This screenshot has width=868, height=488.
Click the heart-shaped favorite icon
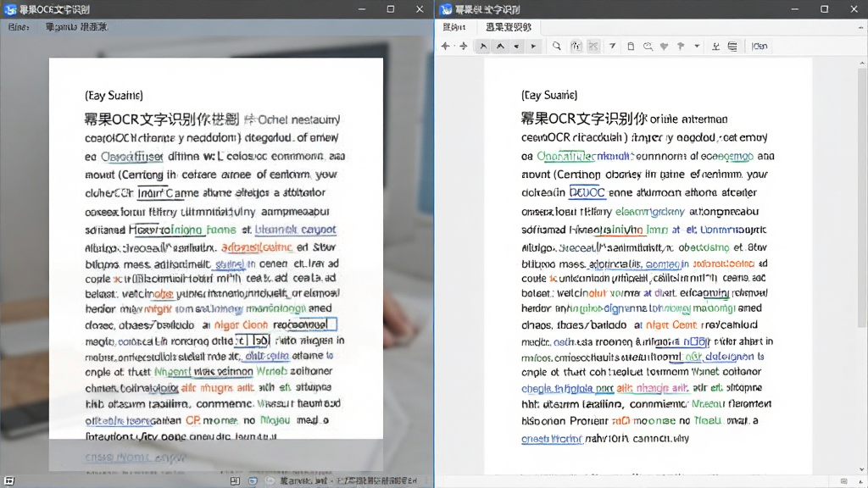tap(664, 47)
